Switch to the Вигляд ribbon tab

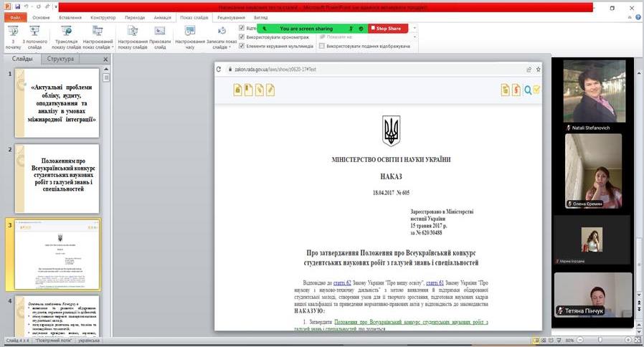click(260, 18)
